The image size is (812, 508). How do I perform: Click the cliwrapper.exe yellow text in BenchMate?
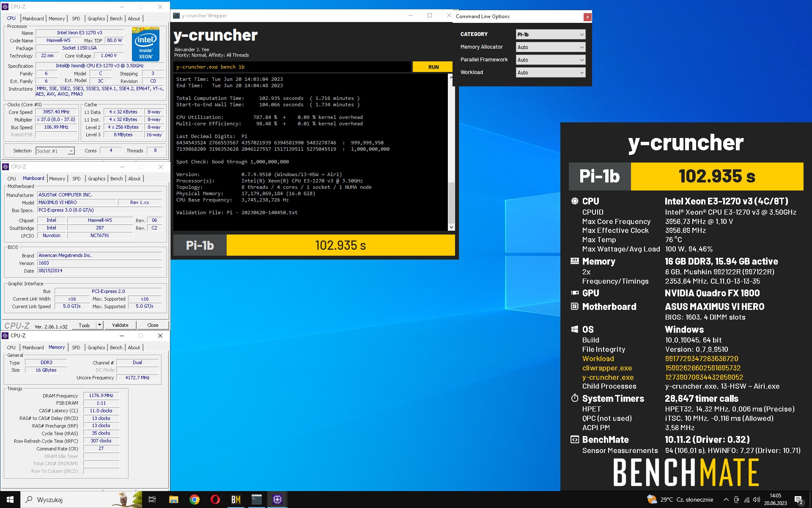click(607, 368)
